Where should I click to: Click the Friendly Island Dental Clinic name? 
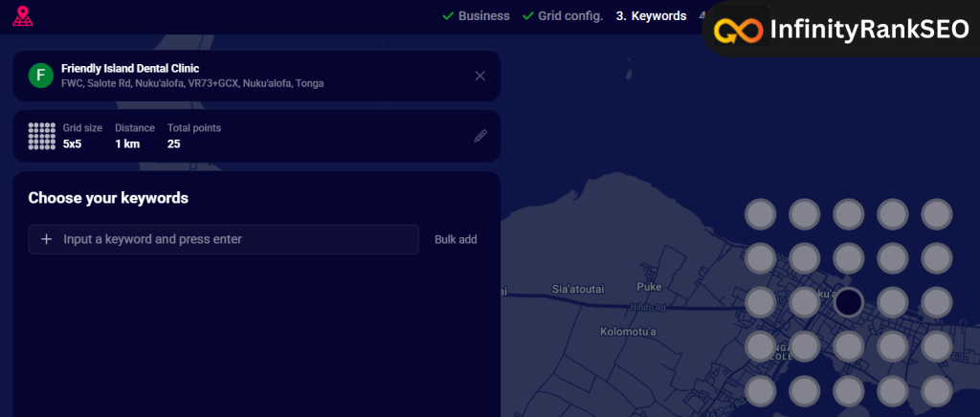point(136,68)
